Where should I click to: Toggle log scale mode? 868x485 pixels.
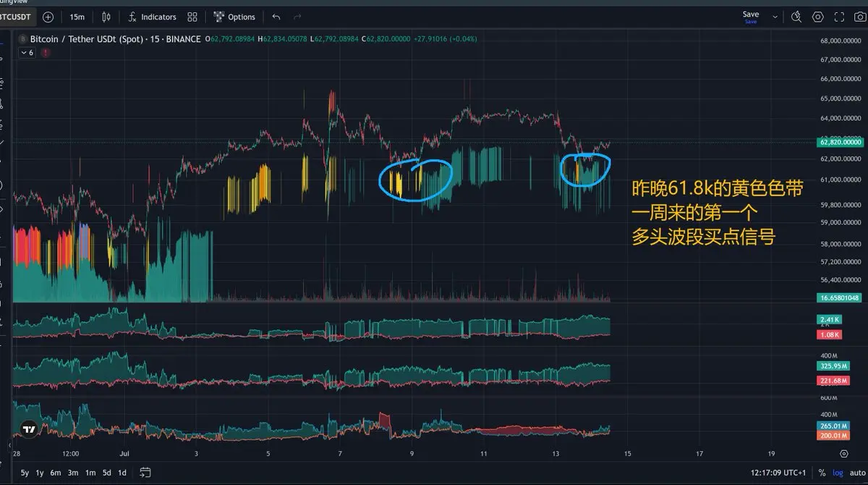click(838, 473)
